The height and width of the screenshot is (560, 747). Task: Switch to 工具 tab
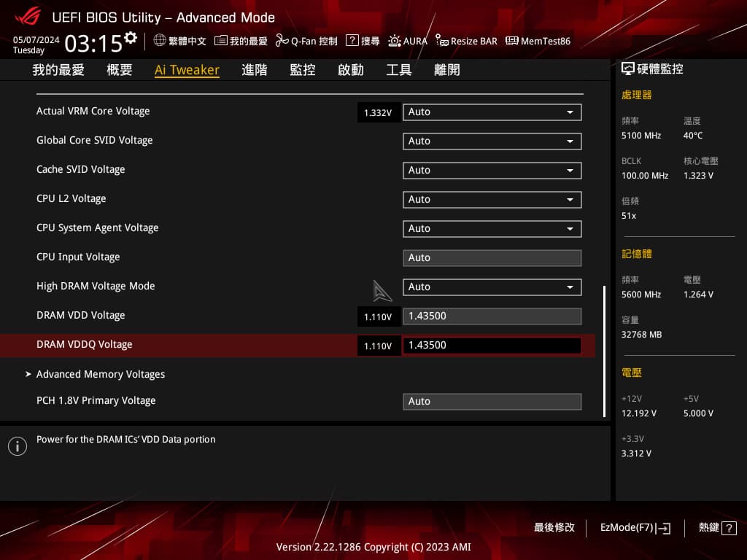(x=399, y=70)
